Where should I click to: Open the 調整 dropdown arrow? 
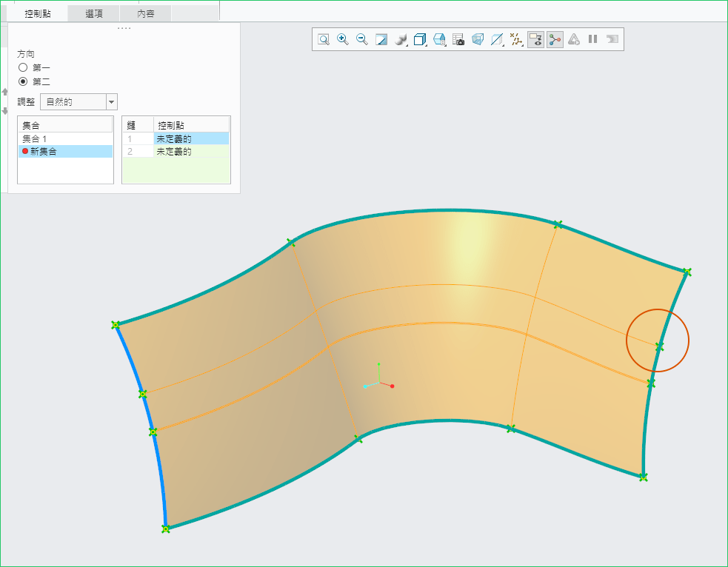[111, 102]
